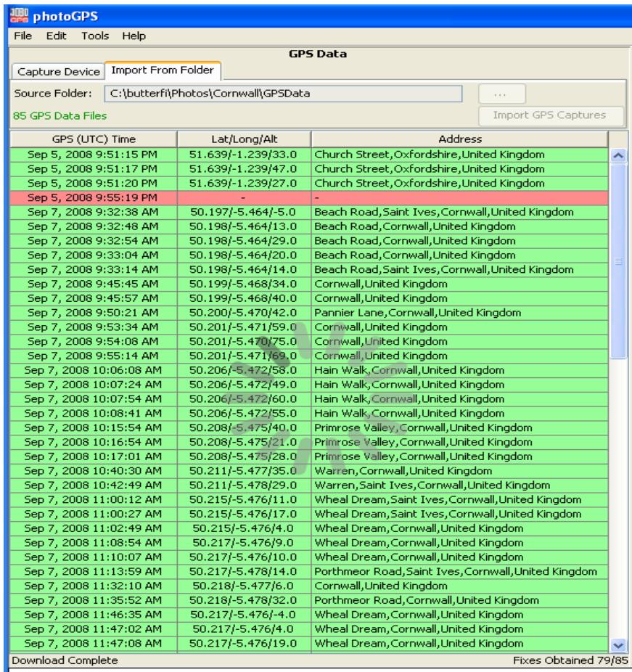Image resolution: width=632 pixels, height=672 pixels.
Task: Click the Import GPS Captures button
Action: pyautogui.click(x=550, y=115)
